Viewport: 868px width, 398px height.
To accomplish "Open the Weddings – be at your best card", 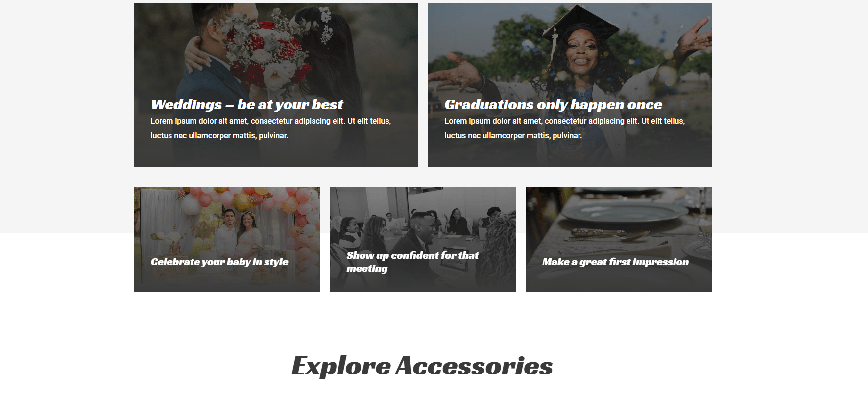I will click(275, 85).
